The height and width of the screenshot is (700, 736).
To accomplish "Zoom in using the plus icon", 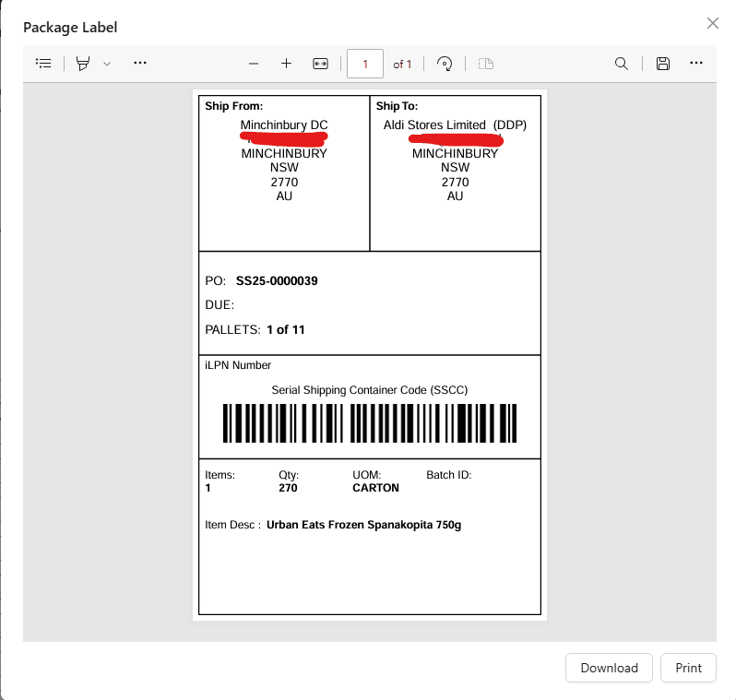I will (287, 64).
